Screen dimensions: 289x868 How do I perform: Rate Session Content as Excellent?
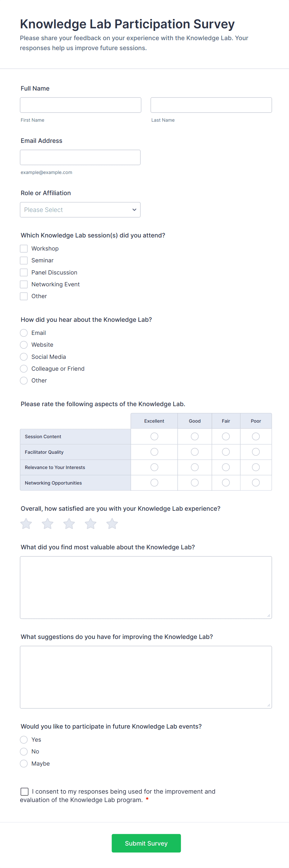[x=154, y=436]
